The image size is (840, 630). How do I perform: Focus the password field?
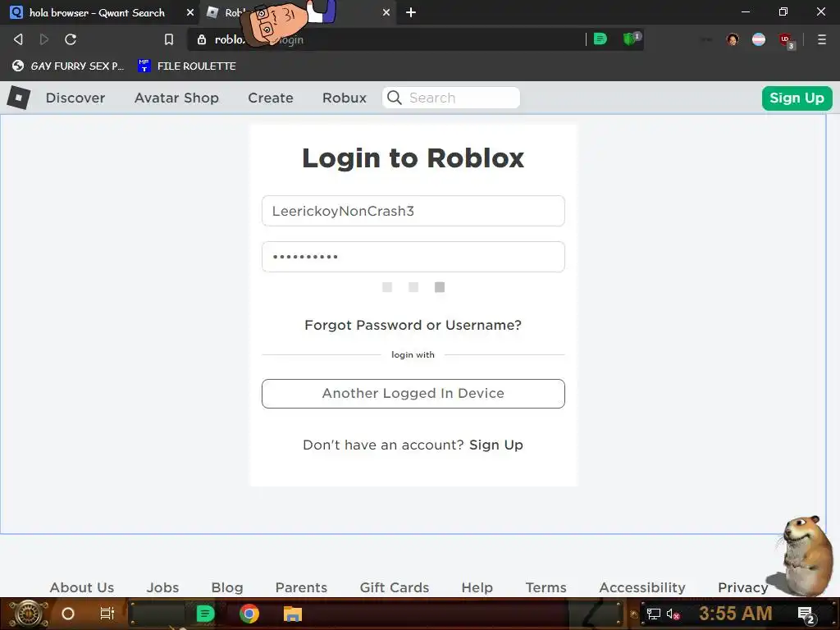pyautogui.click(x=413, y=257)
